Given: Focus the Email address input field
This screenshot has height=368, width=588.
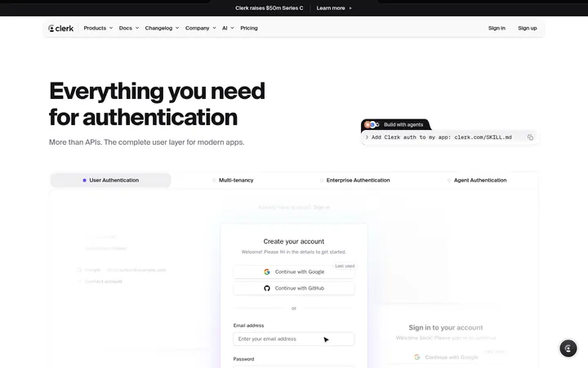Looking at the screenshot, I should pos(294,339).
